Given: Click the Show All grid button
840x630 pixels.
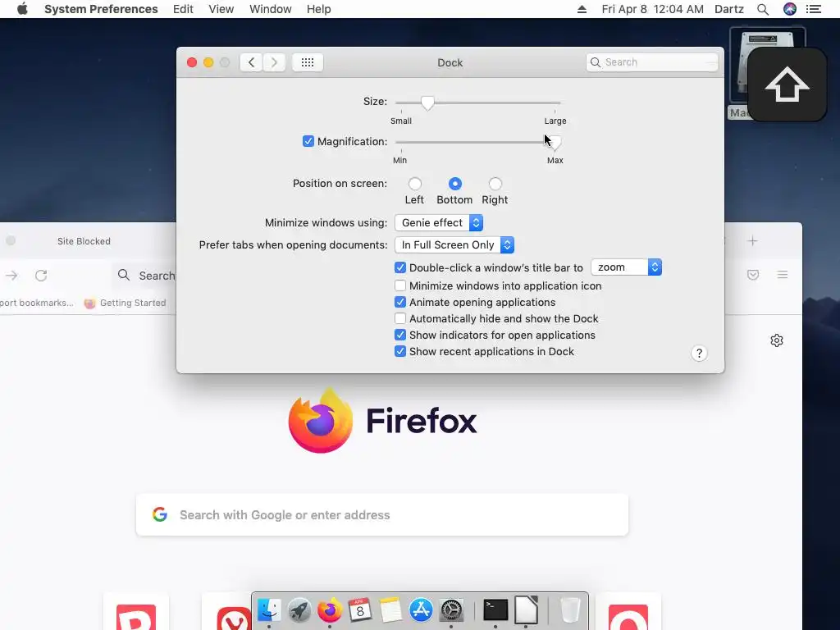Looking at the screenshot, I should point(308,62).
